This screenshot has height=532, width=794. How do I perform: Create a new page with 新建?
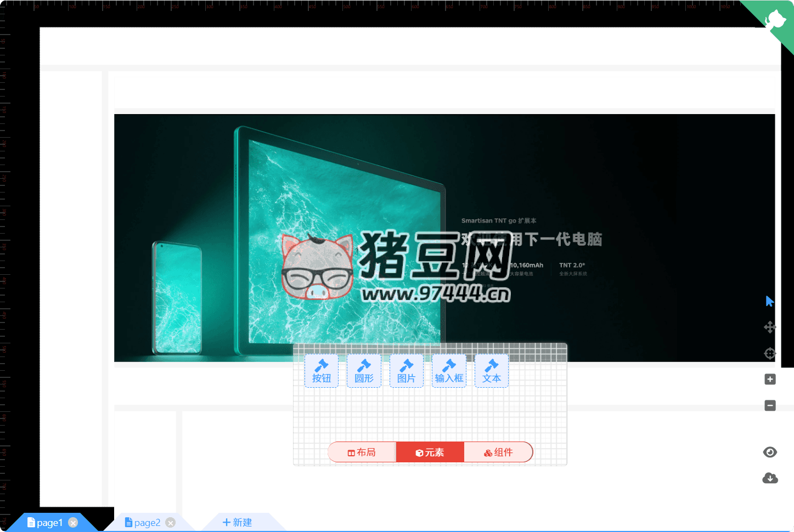coord(237,522)
